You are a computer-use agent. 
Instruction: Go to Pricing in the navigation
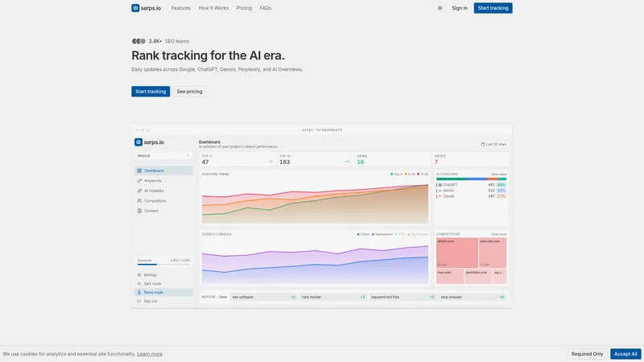click(x=244, y=8)
